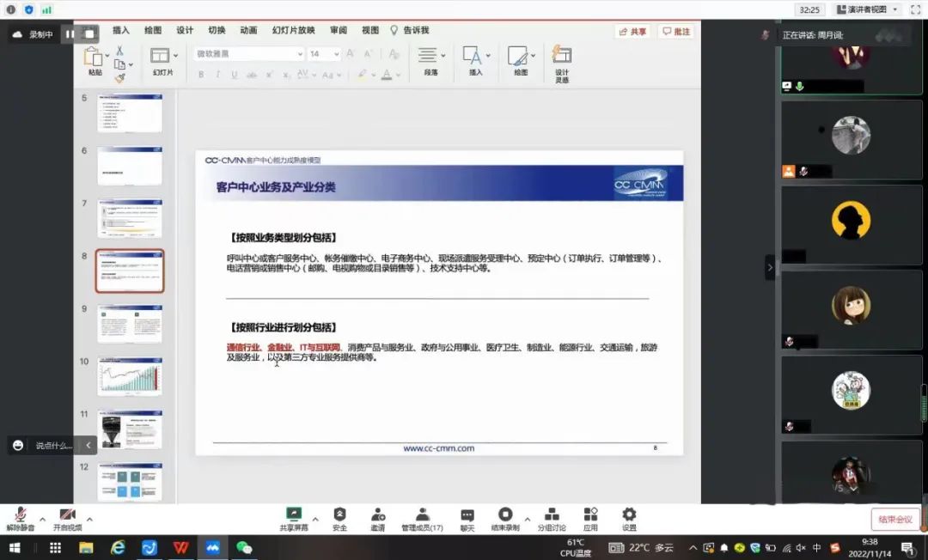Click the Comments (批注) button
The height and width of the screenshot is (560, 928).
(x=676, y=31)
